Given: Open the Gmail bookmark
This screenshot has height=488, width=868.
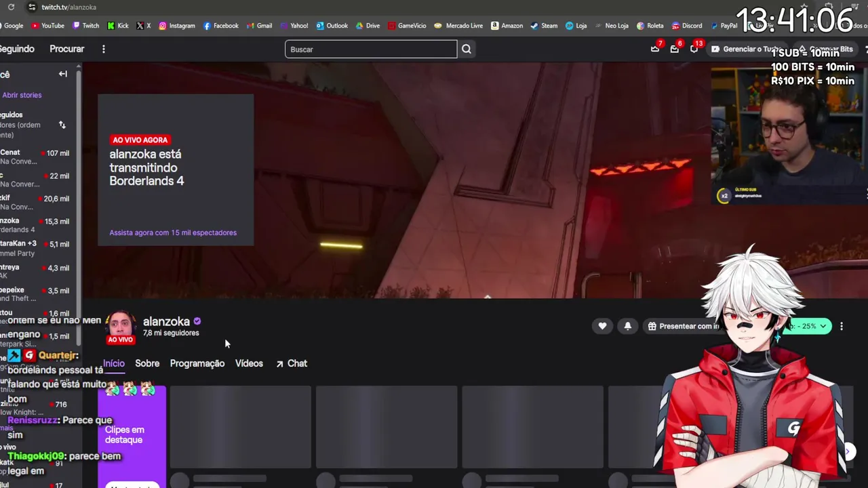Looking at the screenshot, I should pos(259,26).
